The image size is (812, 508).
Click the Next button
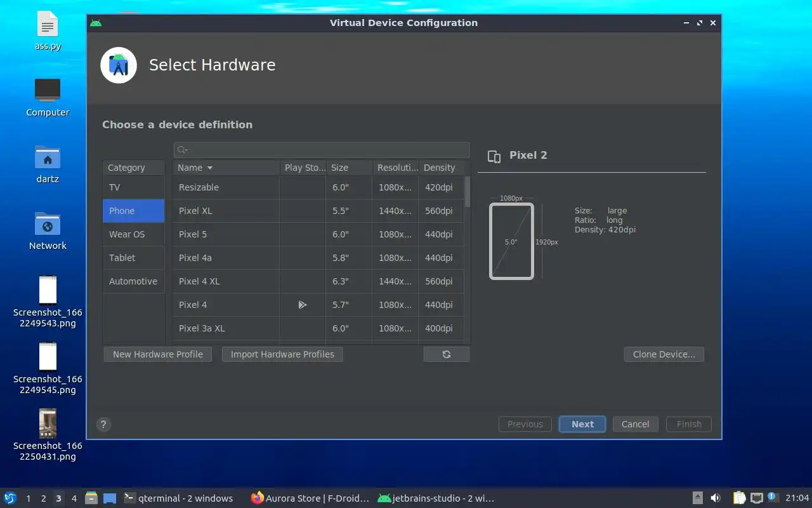[x=582, y=424]
